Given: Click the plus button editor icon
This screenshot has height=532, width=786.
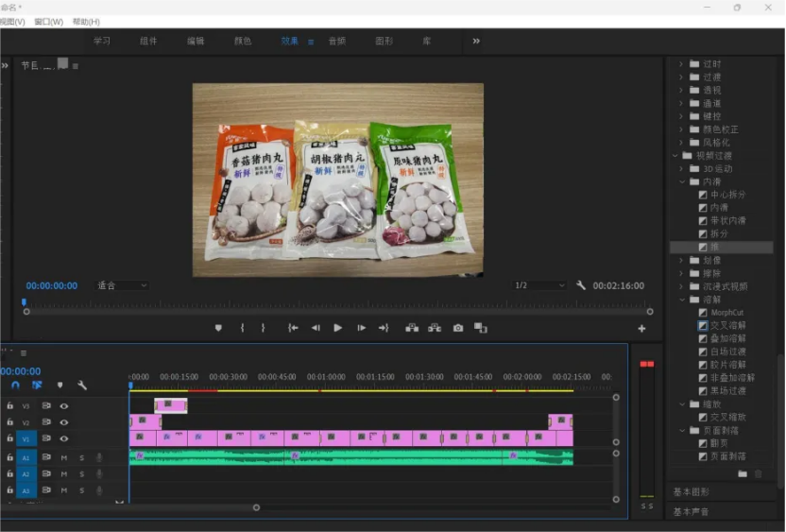Looking at the screenshot, I should 641,329.
